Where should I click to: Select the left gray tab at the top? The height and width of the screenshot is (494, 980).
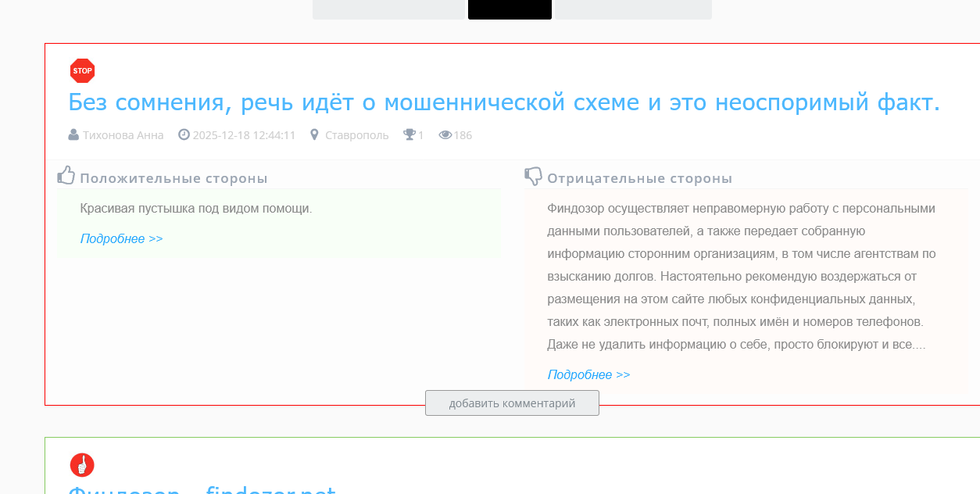click(x=388, y=9)
